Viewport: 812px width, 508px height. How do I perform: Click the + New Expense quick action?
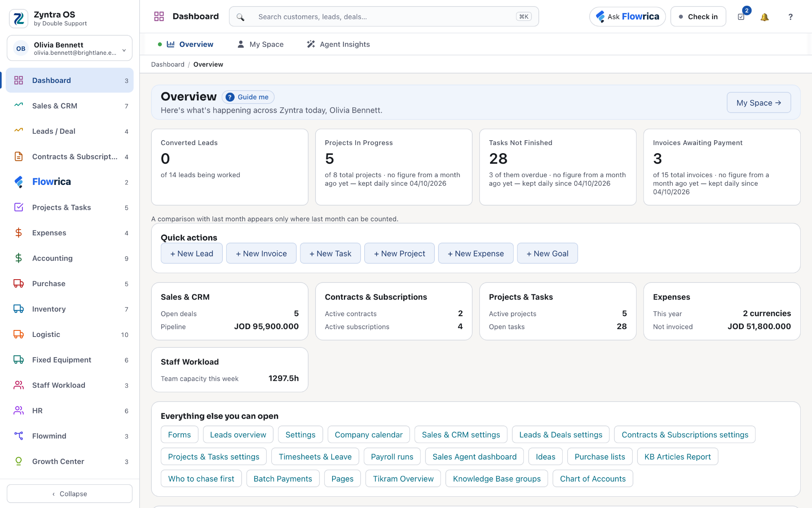[x=476, y=254]
